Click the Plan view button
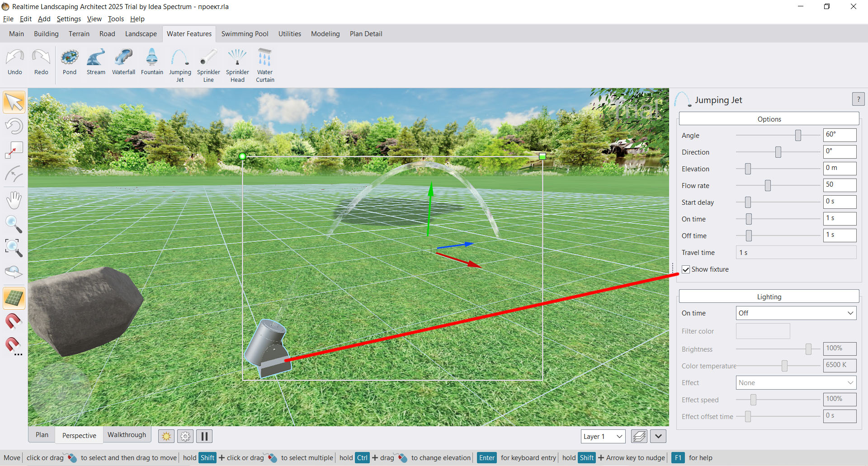This screenshot has width=868, height=466. 42,435
